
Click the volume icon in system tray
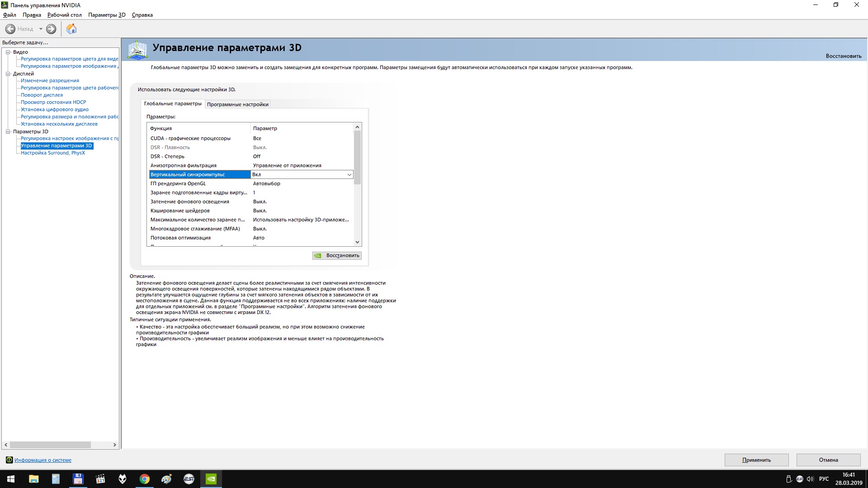tap(810, 479)
